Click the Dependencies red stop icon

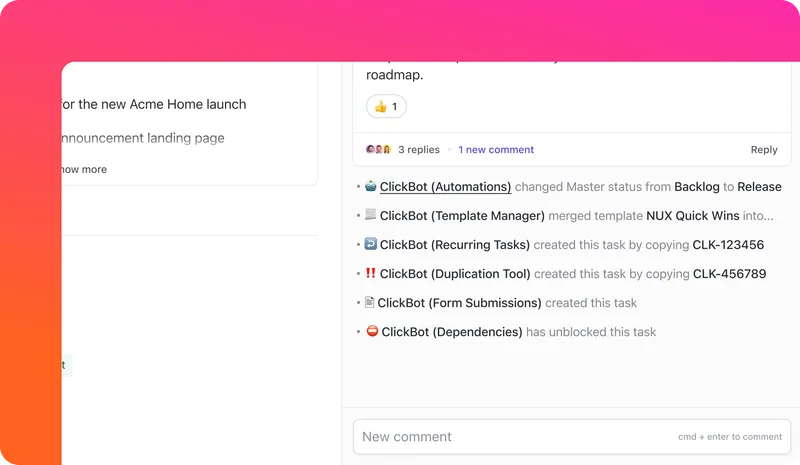coord(372,331)
